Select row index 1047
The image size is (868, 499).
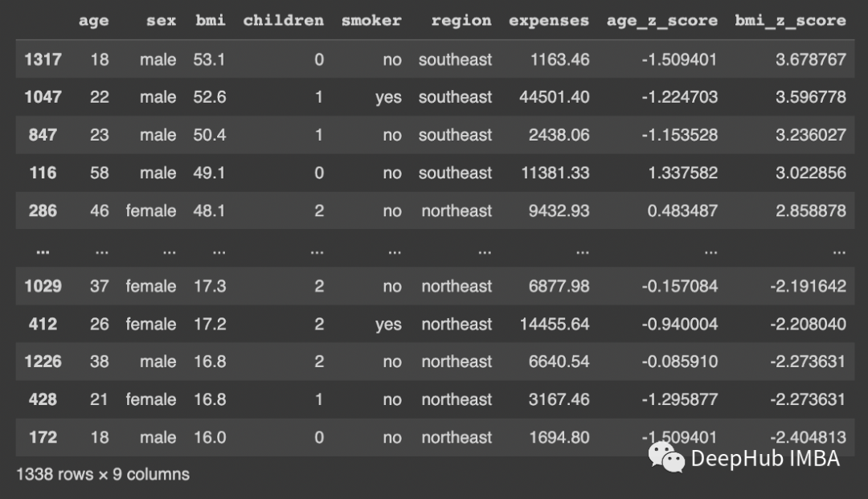click(43, 97)
